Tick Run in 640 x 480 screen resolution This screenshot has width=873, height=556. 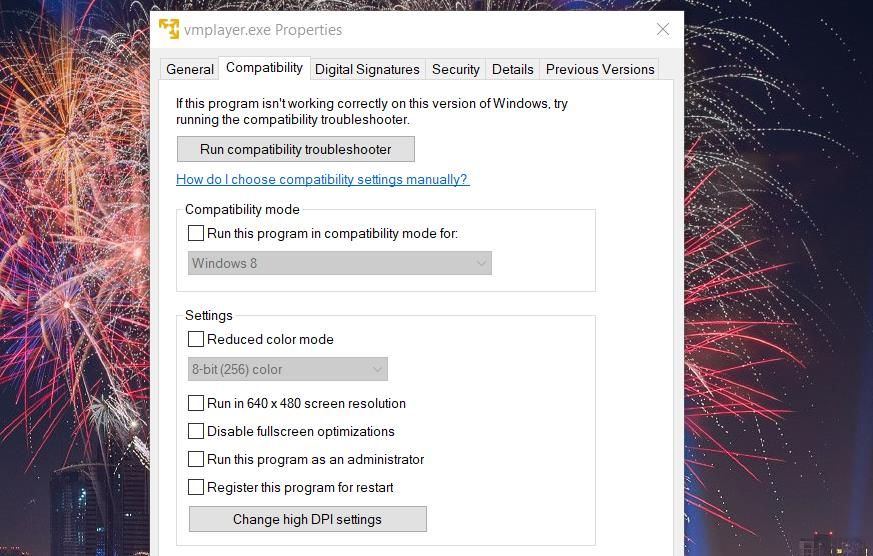[x=195, y=403]
